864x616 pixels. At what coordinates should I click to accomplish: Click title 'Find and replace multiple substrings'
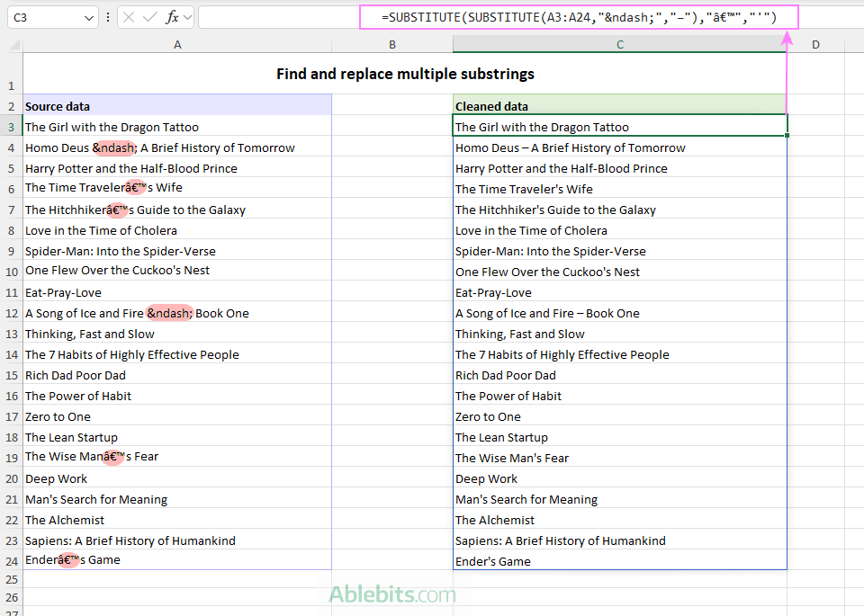tap(405, 74)
